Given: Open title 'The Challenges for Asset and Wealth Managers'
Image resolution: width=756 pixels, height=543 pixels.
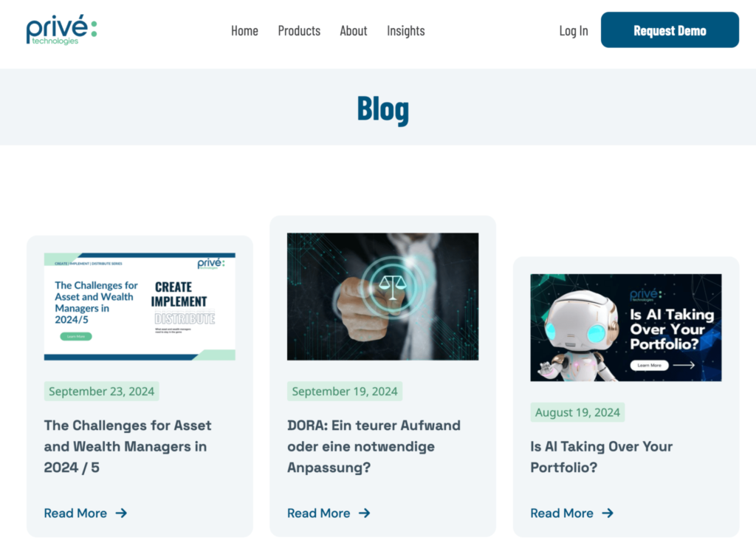Looking at the screenshot, I should click(128, 446).
